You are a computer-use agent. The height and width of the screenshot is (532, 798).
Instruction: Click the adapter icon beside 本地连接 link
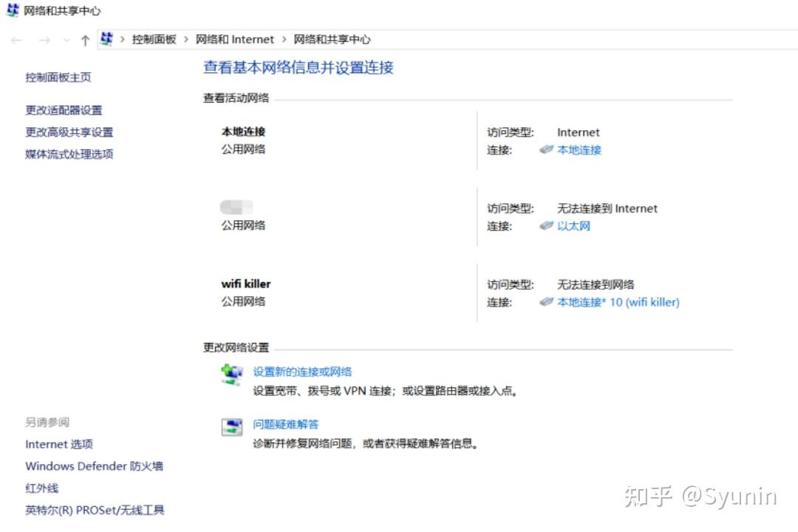[x=546, y=149]
